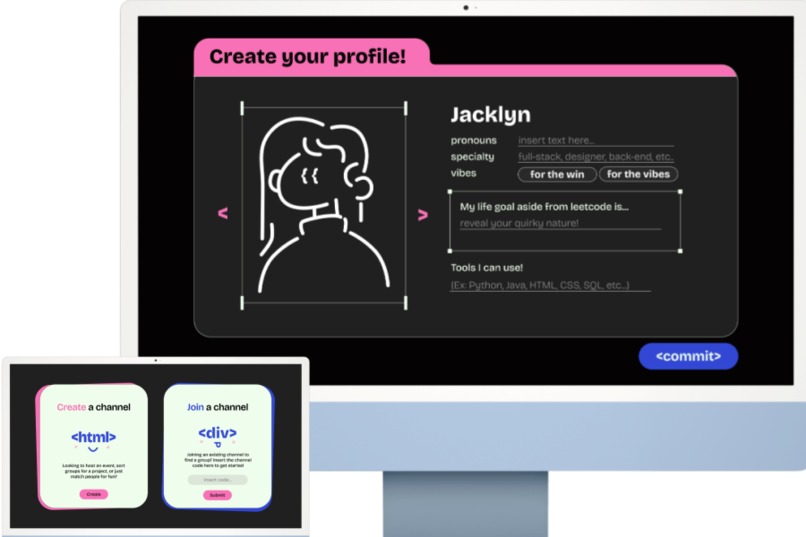Choose the 'for the win' vibe
This screenshot has width=806, height=537.
coord(557,174)
